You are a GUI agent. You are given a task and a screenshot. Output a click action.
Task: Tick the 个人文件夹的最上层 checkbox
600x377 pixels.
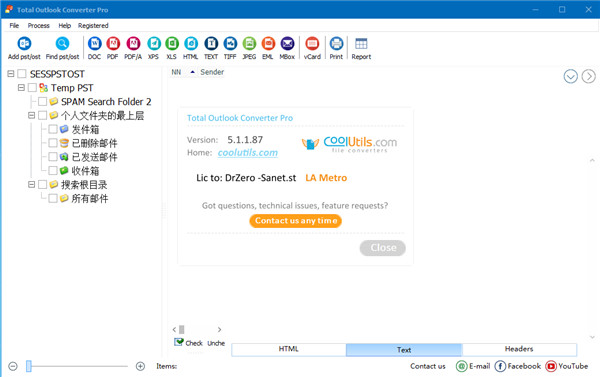pyautogui.click(x=42, y=115)
